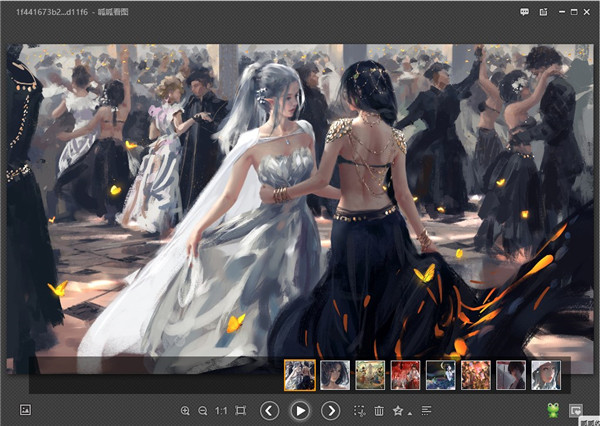Open the third thumbnail with greenish scene
600x426 pixels.
(x=370, y=375)
